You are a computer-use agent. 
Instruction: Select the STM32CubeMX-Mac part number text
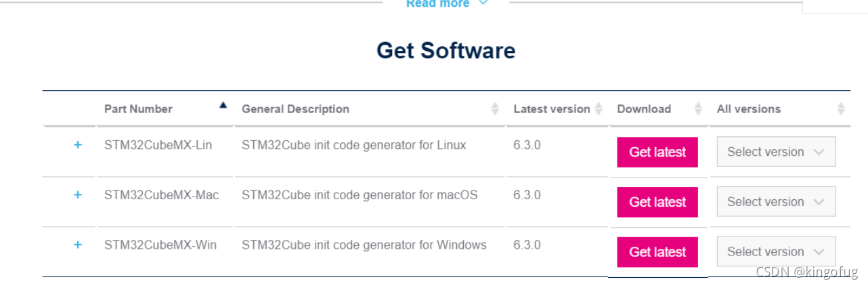pyautogui.click(x=162, y=195)
